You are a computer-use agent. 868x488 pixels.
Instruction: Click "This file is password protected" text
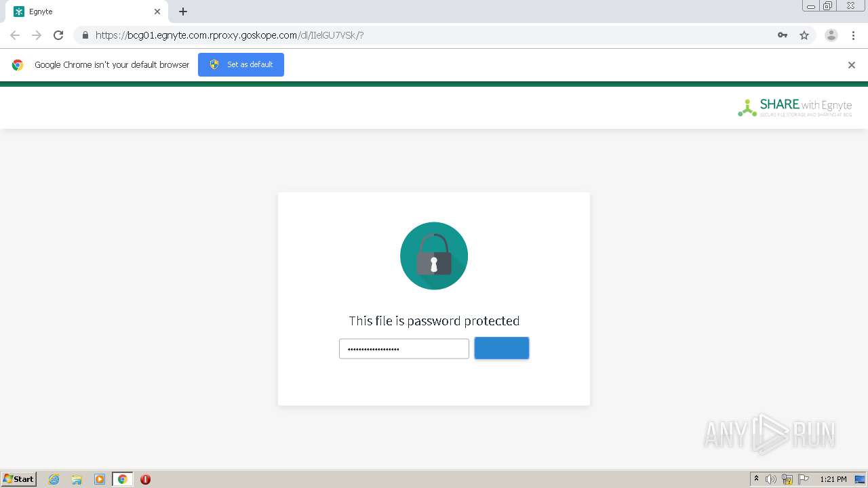434,321
